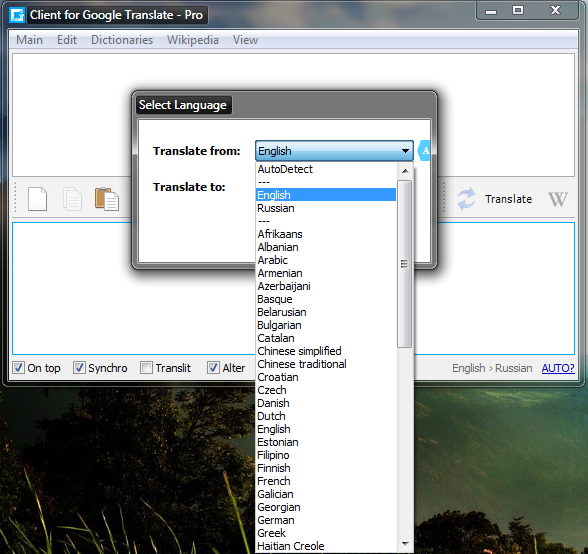Select Armenian in the list
The width and height of the screenshot is (588, 554).
pyautogui.click(x=326, y=273)
